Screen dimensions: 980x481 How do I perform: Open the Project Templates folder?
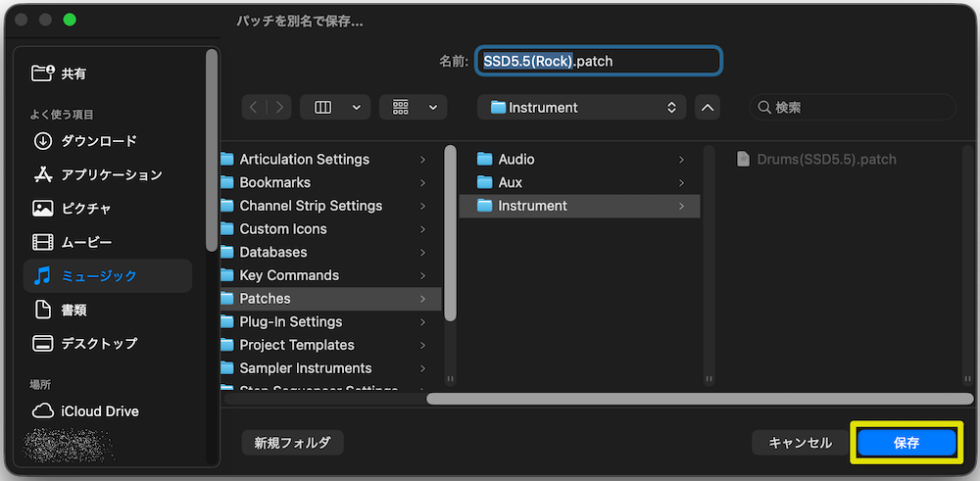click(x=330, y=345)
